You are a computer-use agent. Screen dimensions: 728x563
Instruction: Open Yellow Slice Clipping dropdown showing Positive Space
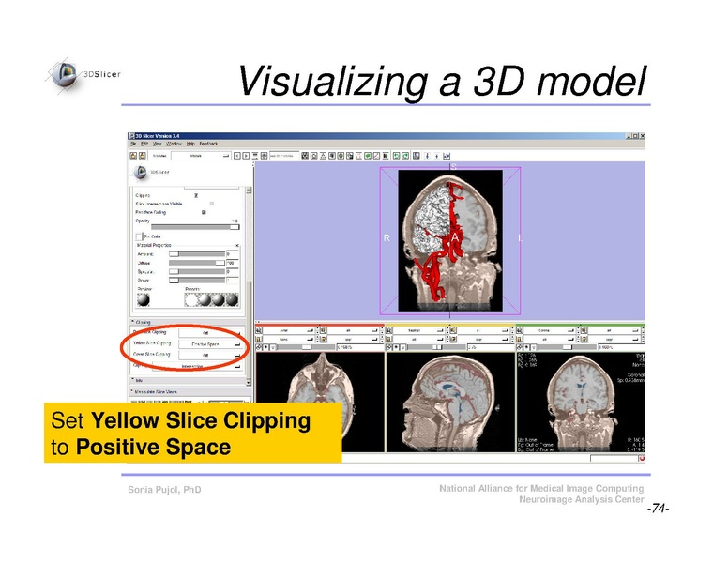[211, 343]
